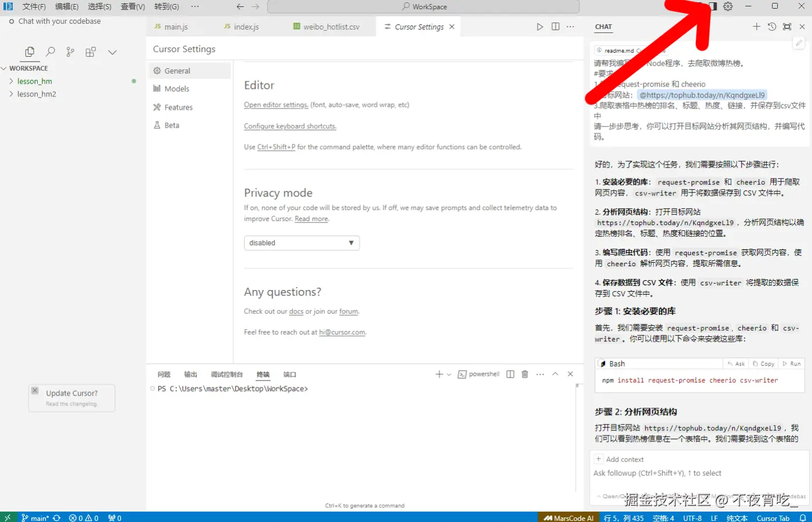The width and height of the screenshot is (812, 522).
Task: Open editor more actions ellipsis
Action: [x=571, y=27]
